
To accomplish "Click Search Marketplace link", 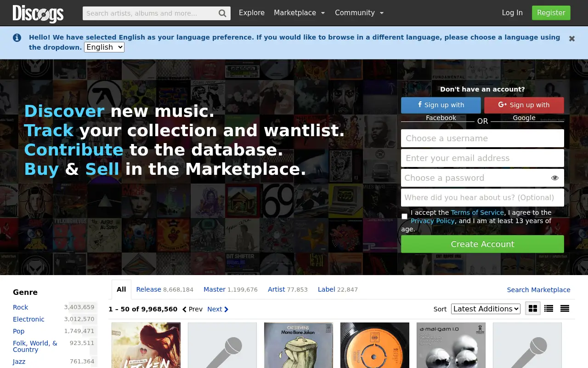I will 538,290.
